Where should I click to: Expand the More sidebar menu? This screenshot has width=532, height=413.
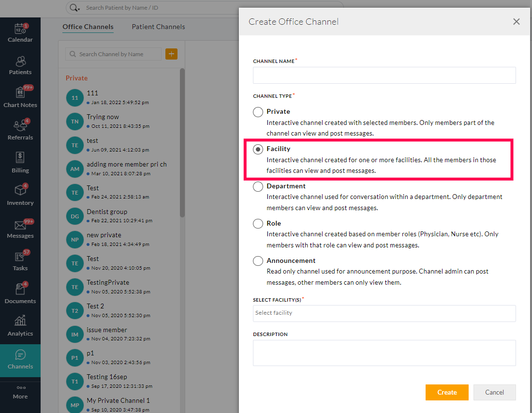pos(20,392)
